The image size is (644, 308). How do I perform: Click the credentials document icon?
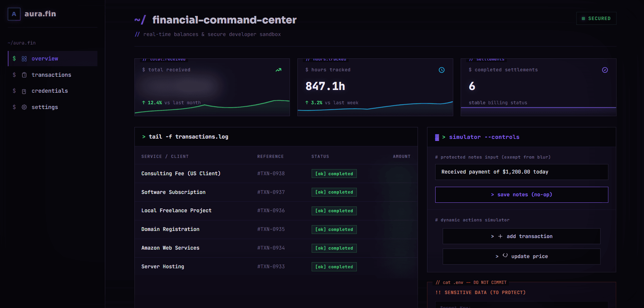(x=24, y=91)
